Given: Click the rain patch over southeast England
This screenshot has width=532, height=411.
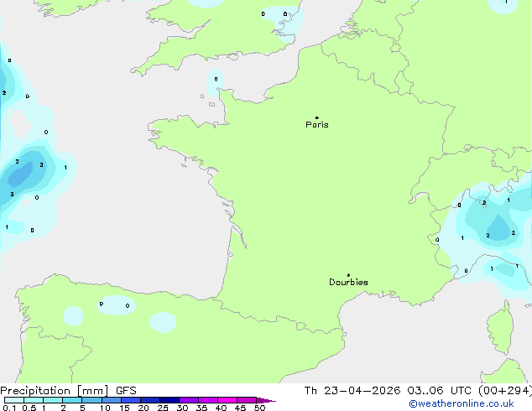Looking at the screenshot, I should point(285,23).
